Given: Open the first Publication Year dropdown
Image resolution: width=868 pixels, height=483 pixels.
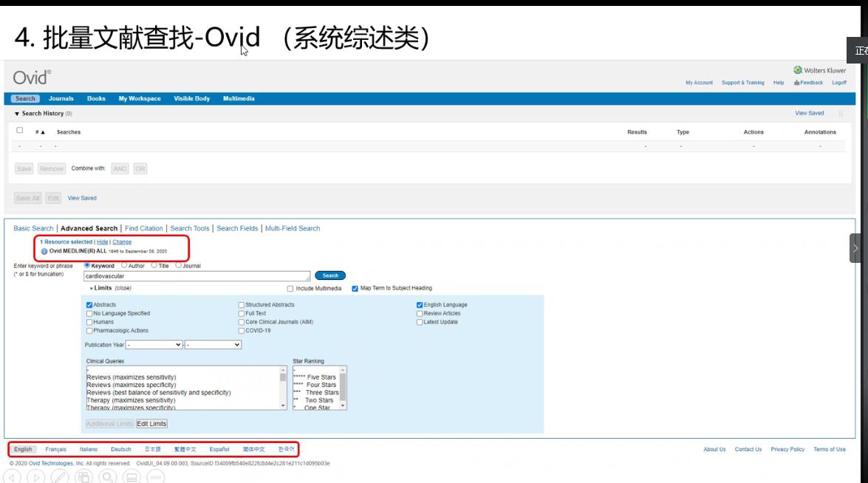Looking at the screenshot, I should coord(154,345).
